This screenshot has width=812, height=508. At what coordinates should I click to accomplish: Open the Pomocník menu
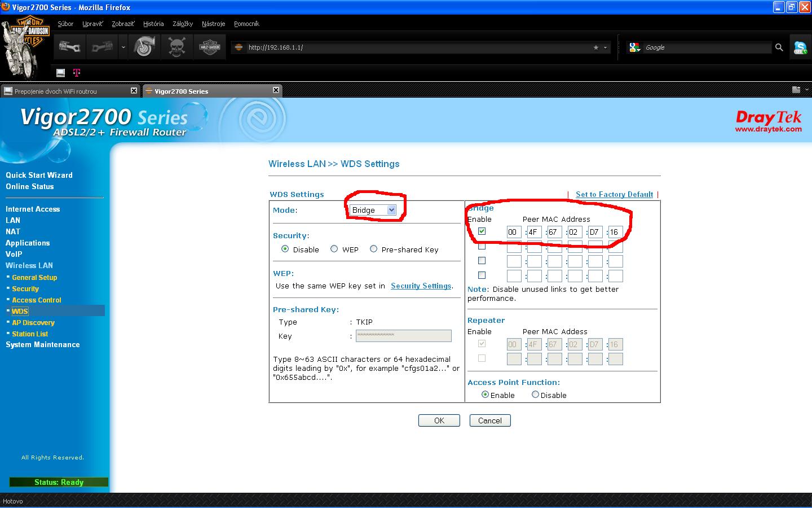[246, 24]
